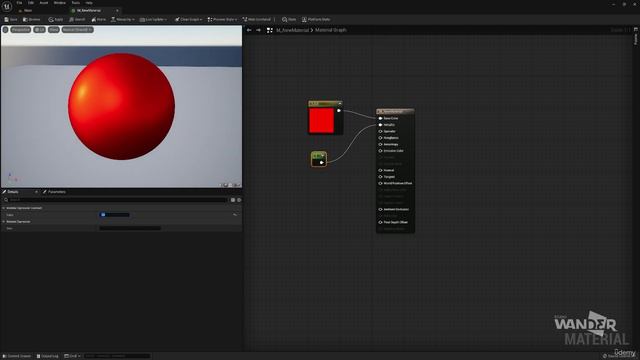The width and height of the screenshot is (640, 360).
Task: Open the dropdown next to the Show button
Action: pyautogui.click(x=77, y=30)
